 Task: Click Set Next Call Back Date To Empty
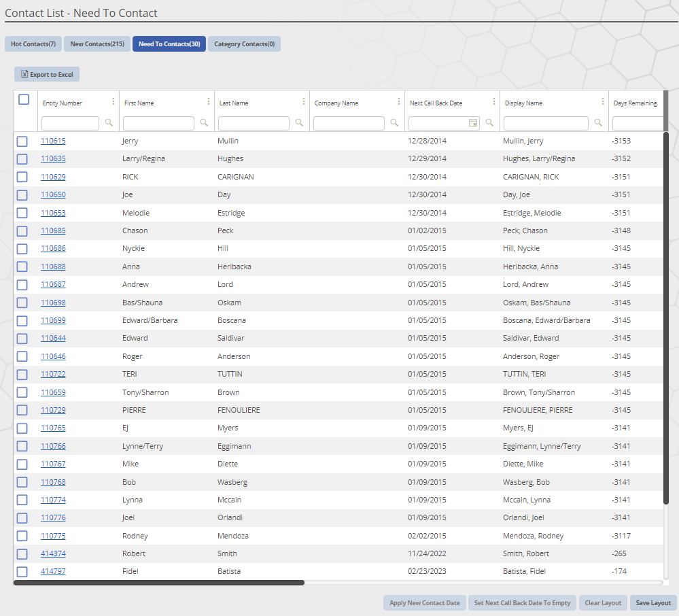pyautogui.click(x=522, y=602)
